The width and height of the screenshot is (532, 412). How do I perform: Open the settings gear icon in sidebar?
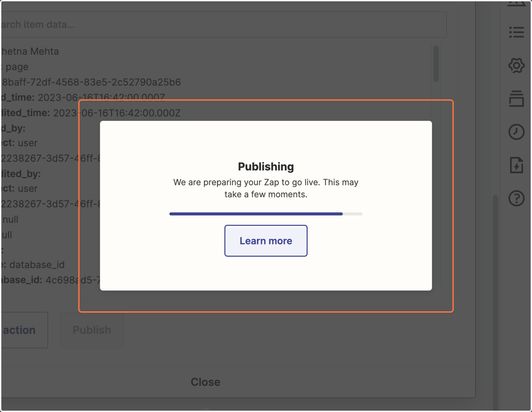coord(516,66)
